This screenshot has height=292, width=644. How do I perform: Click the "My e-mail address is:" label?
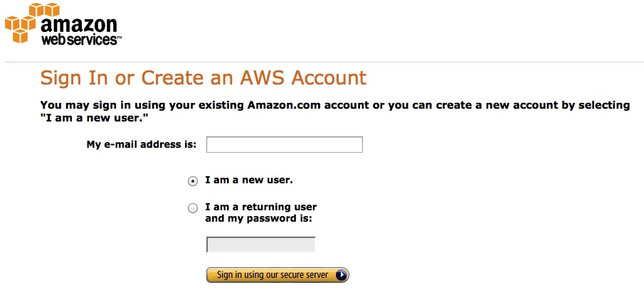pos(142,145)
